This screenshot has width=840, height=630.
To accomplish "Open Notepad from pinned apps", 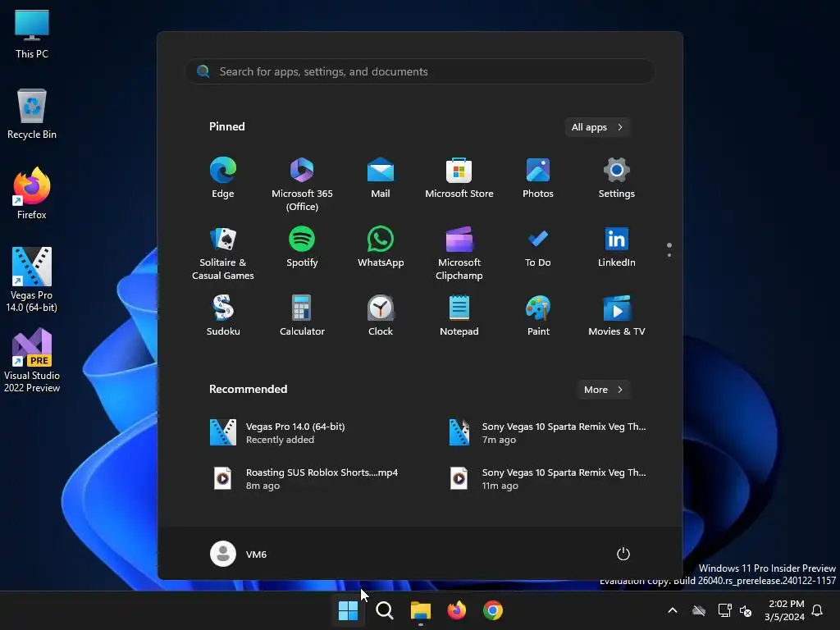I will (459, 316).
